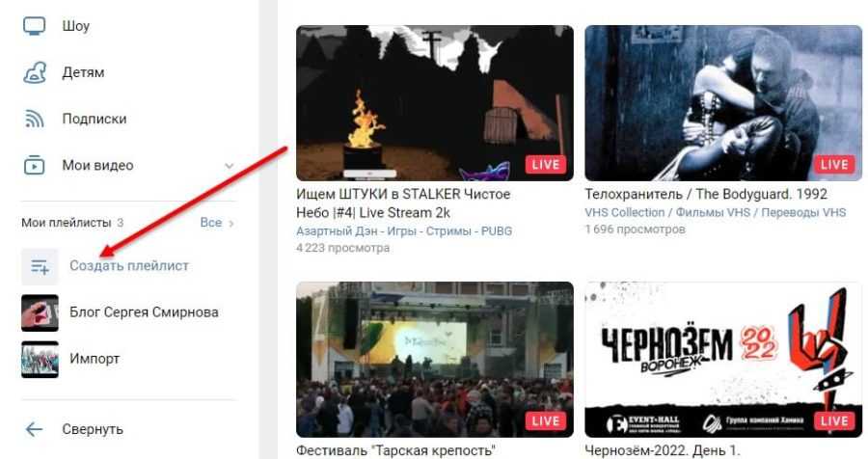Go to the Подписки menu item

pyautogui.click(x=95, y=120)
